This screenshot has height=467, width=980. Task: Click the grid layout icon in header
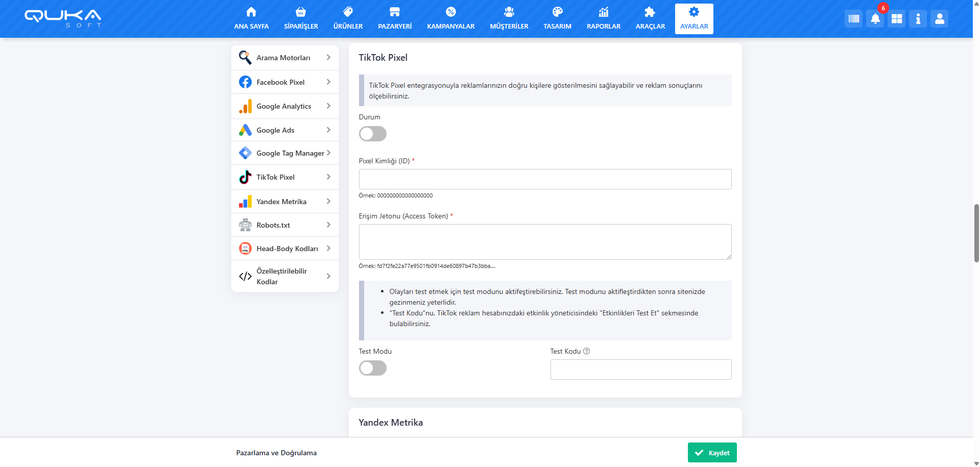coord(896,19)
